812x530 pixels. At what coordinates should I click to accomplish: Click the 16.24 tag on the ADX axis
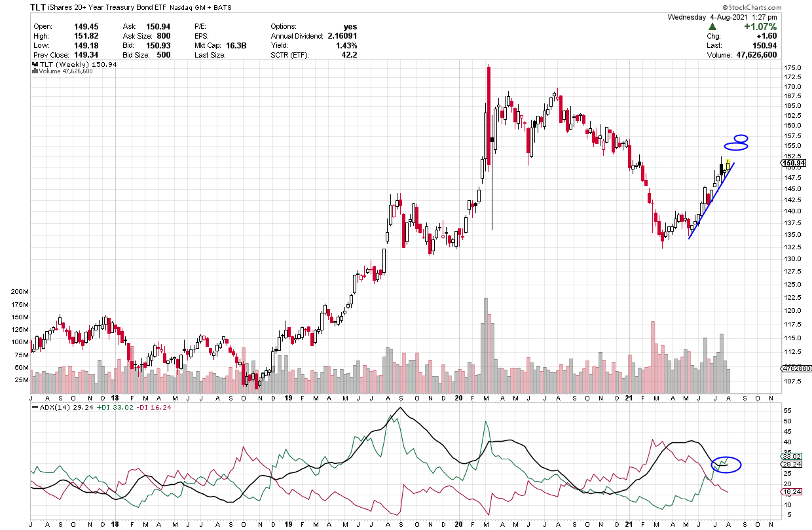(x=792, y=491)
